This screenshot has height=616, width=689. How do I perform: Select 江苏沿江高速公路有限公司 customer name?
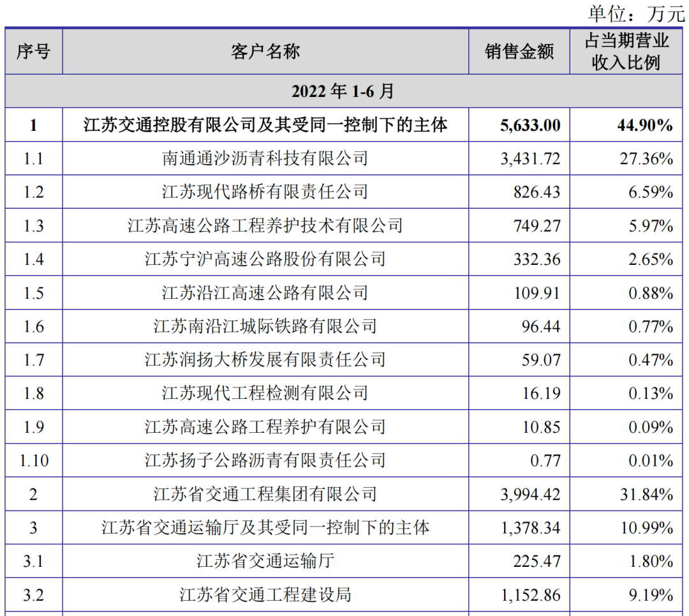[x=265, y=293]
